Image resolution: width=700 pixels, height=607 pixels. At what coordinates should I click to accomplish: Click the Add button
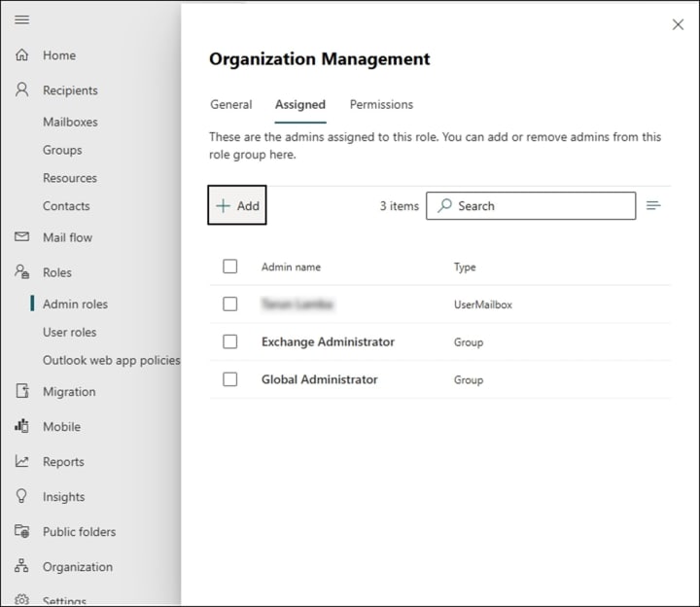pos(237,205)
